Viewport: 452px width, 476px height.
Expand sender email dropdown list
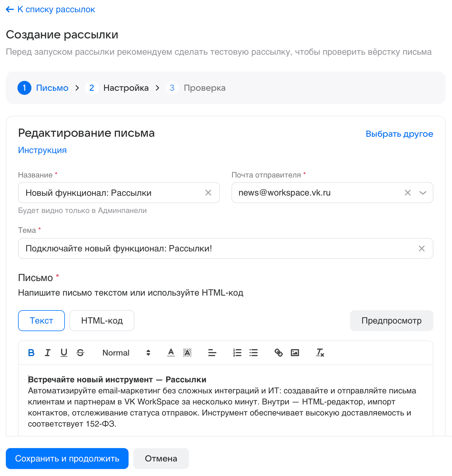tap(423, 193)
